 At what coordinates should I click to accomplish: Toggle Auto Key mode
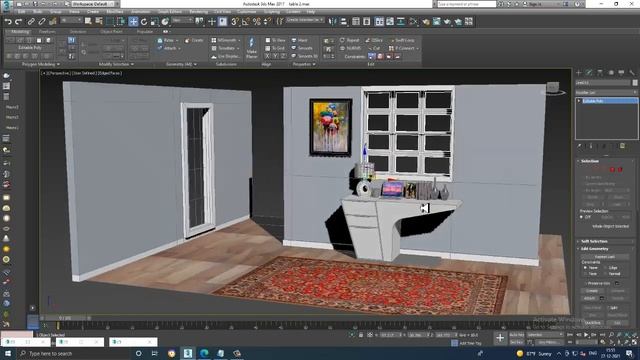point(517,335)
